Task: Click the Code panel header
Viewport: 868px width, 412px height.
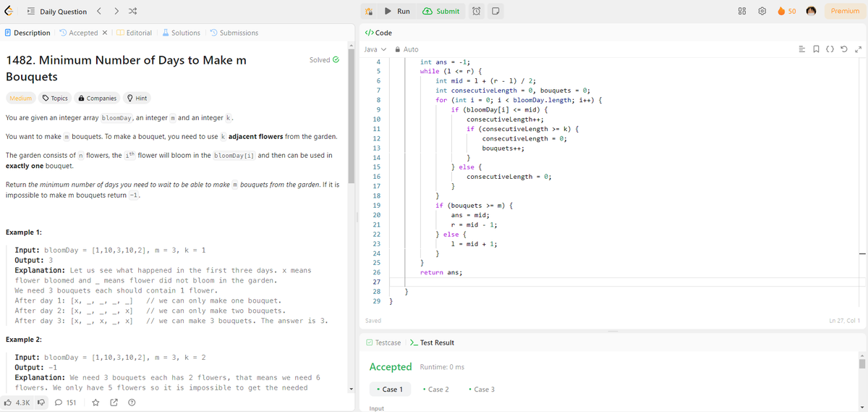Action: click(x=378, y=33)
